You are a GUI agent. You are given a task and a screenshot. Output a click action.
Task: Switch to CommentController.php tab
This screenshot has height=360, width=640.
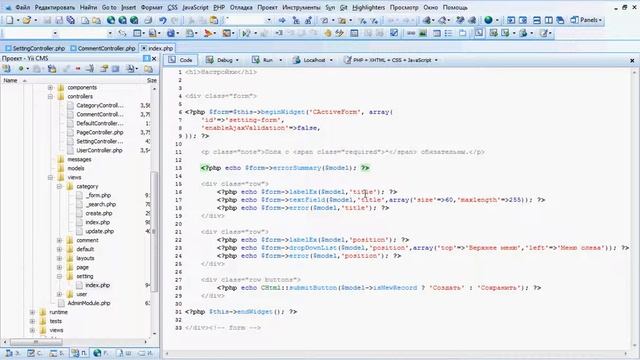(103, 48)
